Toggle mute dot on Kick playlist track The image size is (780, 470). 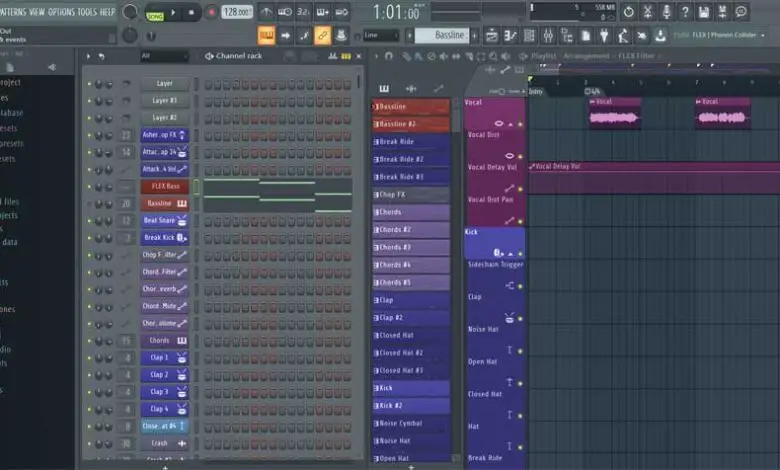(520, 254)
